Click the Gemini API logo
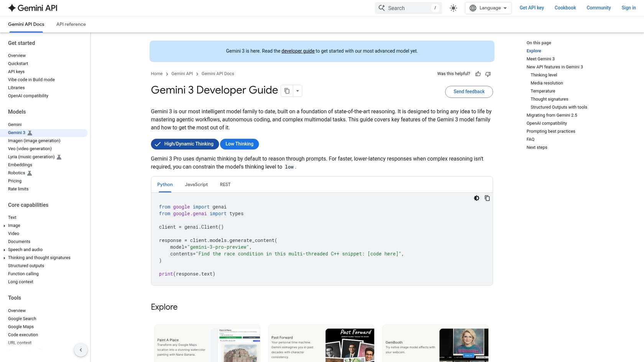This screenshot has width=644, height=362. (32, 8)
